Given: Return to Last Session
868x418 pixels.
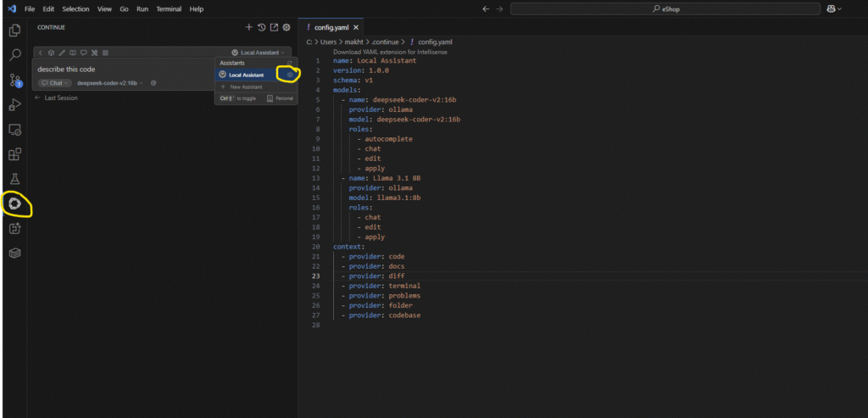Looking at the screenshot, I should point(56,98).
